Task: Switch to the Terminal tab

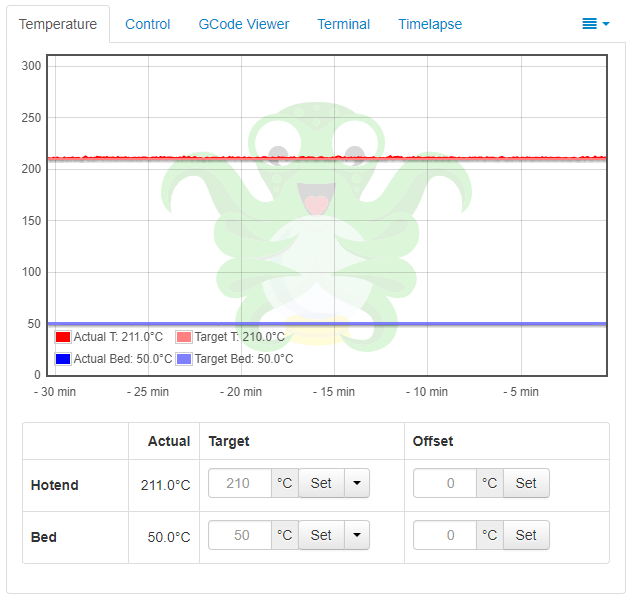Action: tap(343, 24)
